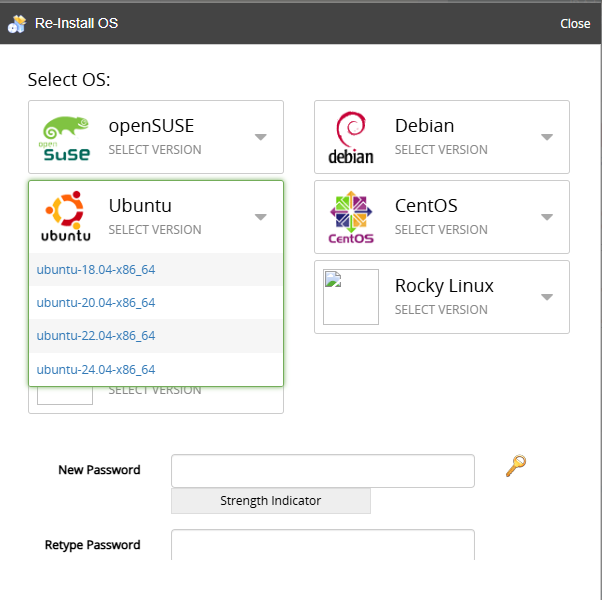This screenshot has height=600, width=602.
Task: Click the Re-Install OS title icon
Action: click(17, 24)
